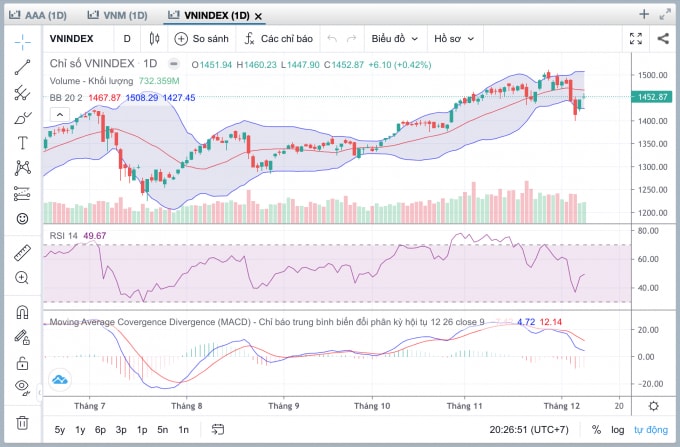Expand the Biểu đồ dropdown
Viewport: 680px width, 447px height.
coord(395,39)
